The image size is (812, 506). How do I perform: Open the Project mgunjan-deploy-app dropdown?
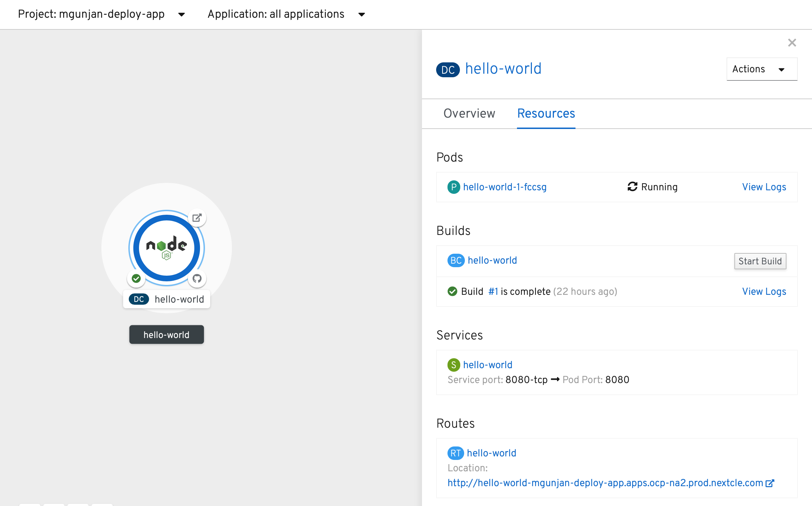coord(101,14)
